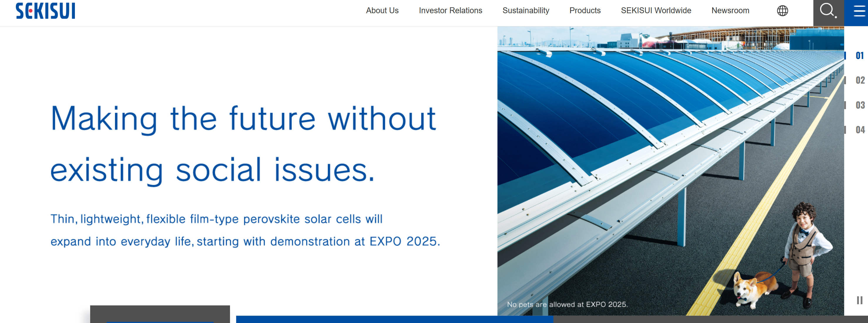Switch to slide 03
868x323 pixels.
(860, 105)
